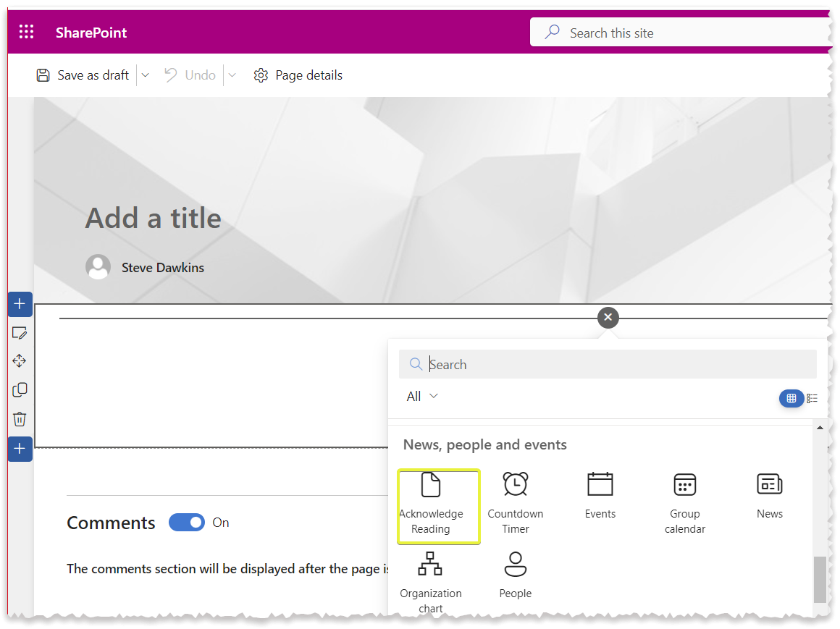Go to the SharePoint home link
This screenshot has height=629, width=840.
[91, 32]
